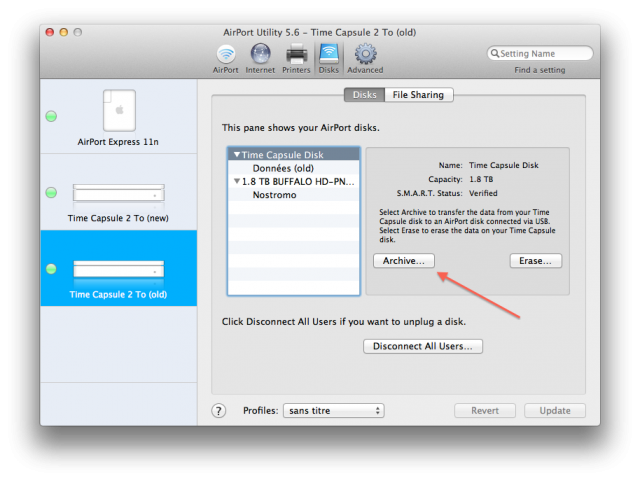Screen dimensions: 640x481
Task: Select the 1.8 TB BUFFALO HD-PN row
Action: click(x=293, y=182)
